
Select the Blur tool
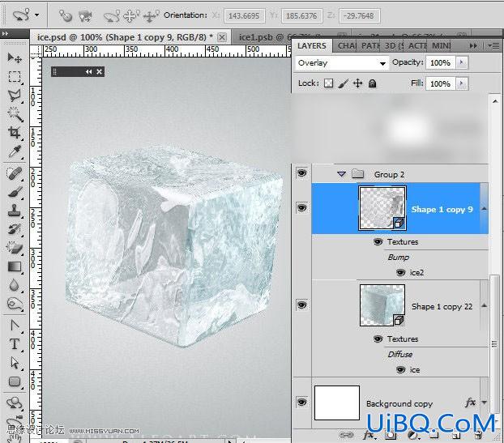tap(15, 285)
